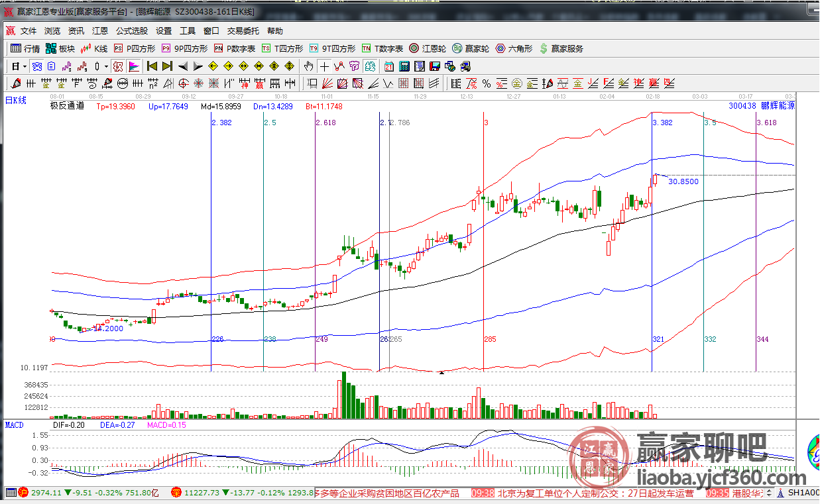Open the 交易委托 menu

click(x=243, y=31)
